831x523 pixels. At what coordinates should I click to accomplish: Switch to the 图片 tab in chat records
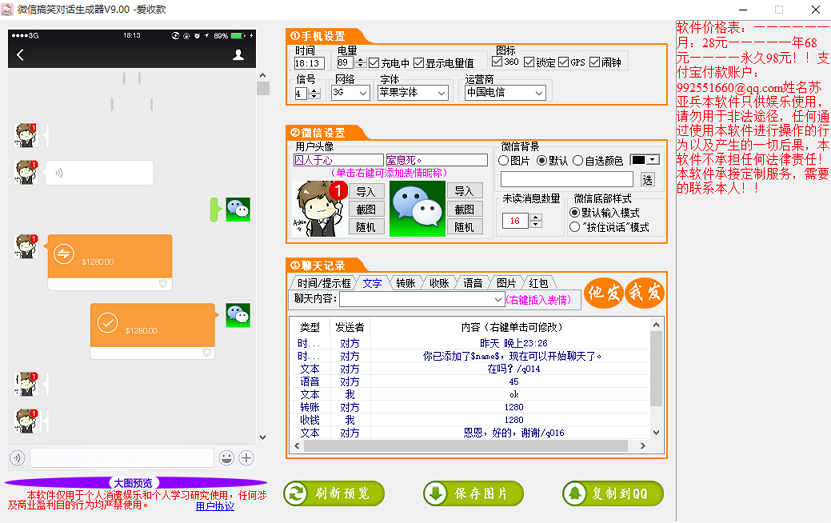[x=506, y=283]
